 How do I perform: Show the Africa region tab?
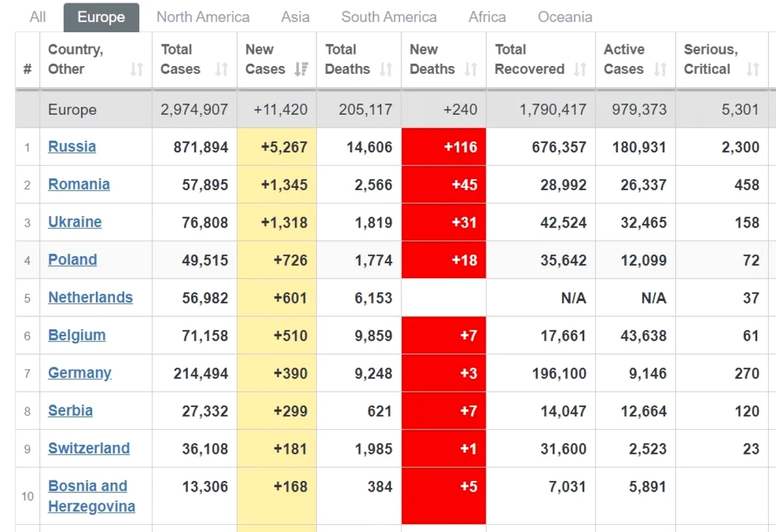pyautogui.click(x=487, y=17)
